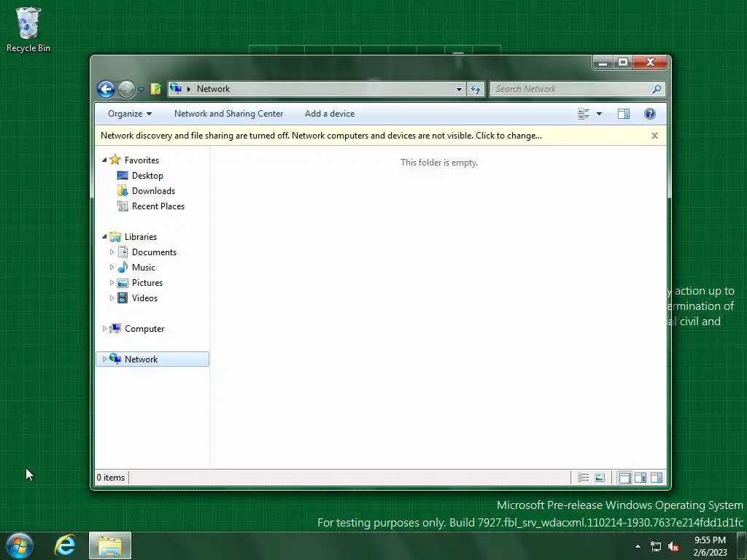Refresh the Network folder view

476,89
